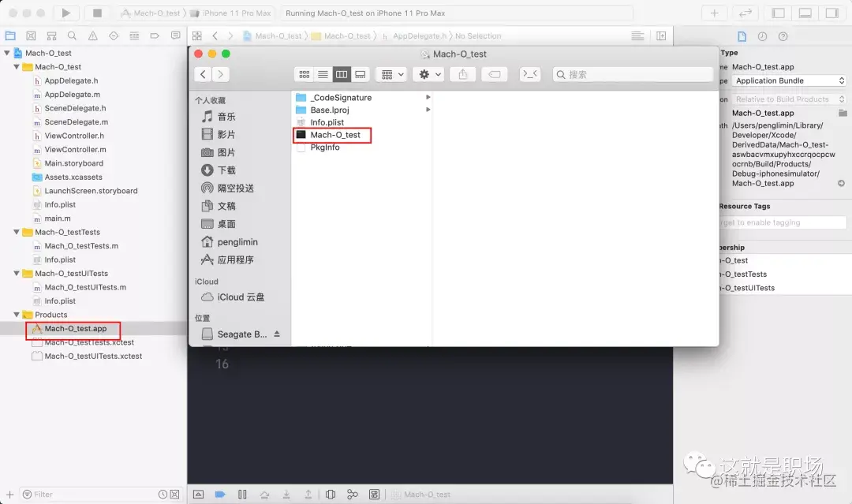Select Main.storyboard in navigator
Screen dimensions: 852x504
(73, 163)
